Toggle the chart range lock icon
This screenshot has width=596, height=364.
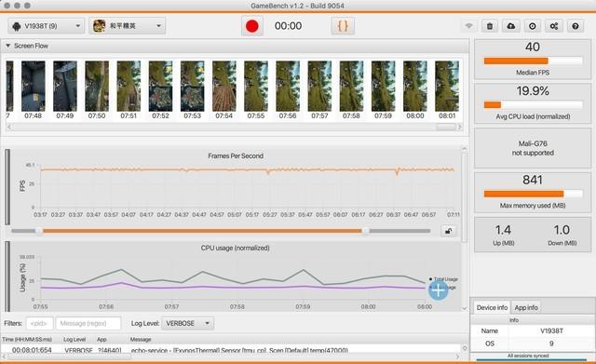449,231
